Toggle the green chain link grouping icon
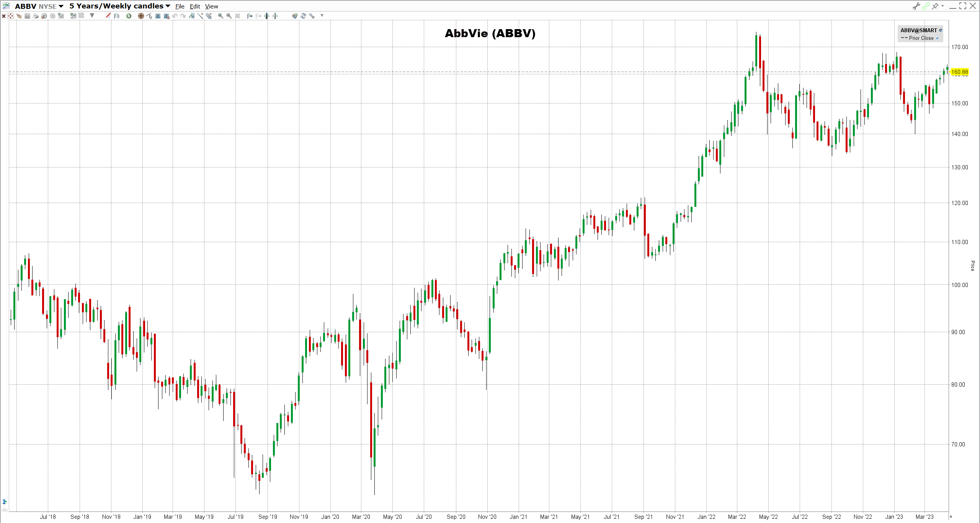Viewport: 980px width, 523px height. [926, 6]
